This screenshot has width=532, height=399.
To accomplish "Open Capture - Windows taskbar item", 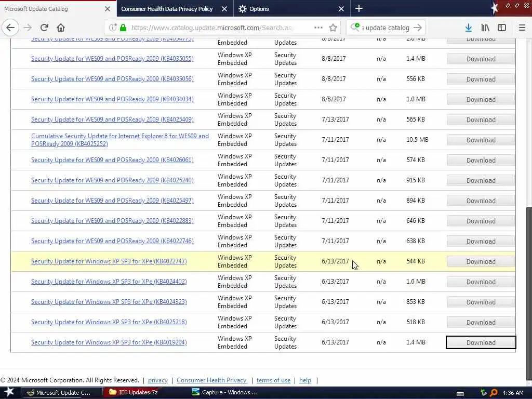I will 229,392.
